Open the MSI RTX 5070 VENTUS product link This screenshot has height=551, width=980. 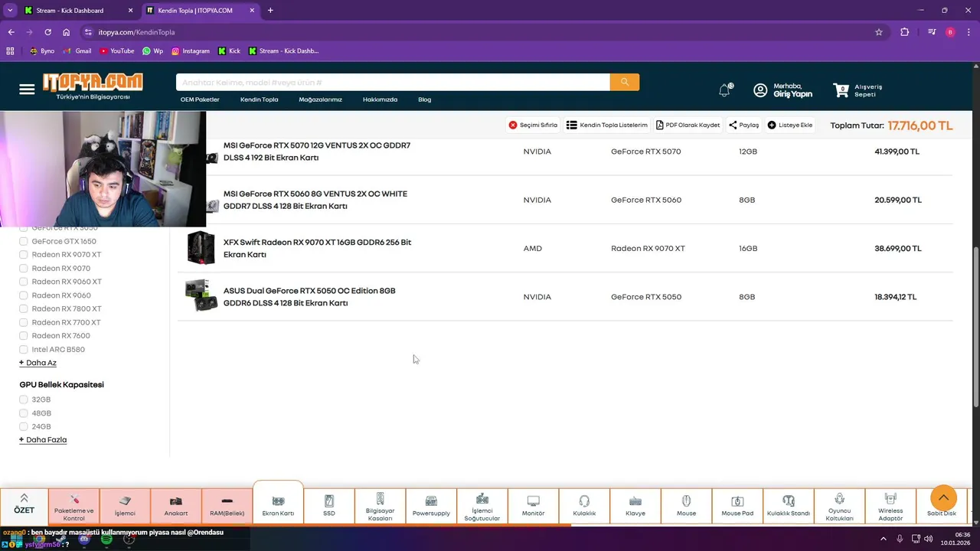(317, 152)
